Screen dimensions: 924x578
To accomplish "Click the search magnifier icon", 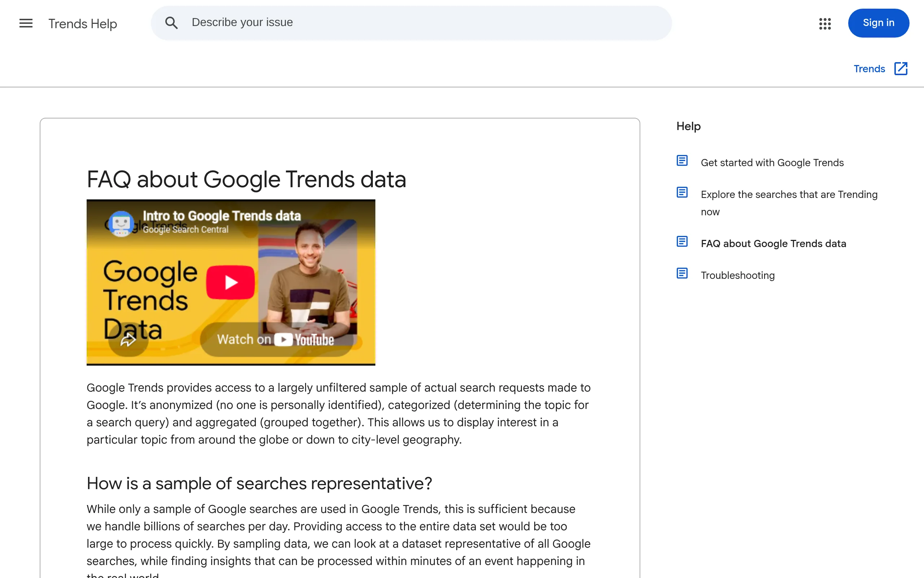I will click(x=171, y=23).
